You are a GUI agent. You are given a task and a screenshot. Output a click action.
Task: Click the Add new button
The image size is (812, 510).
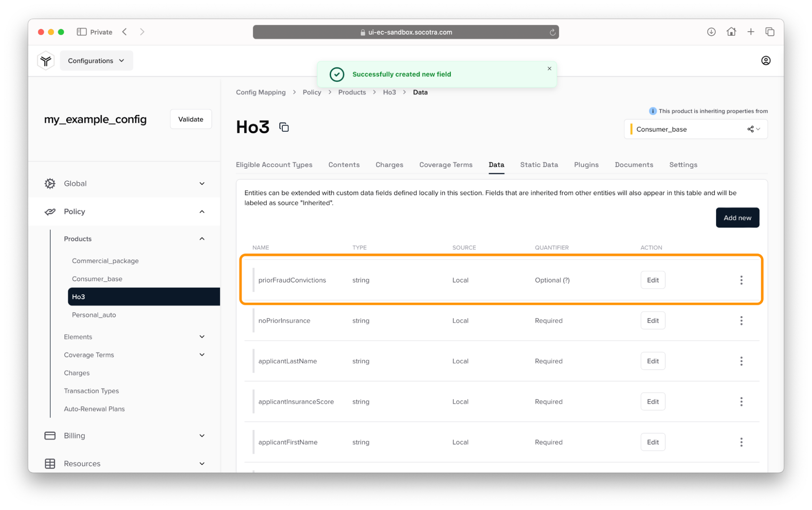(x=737, y=218)
